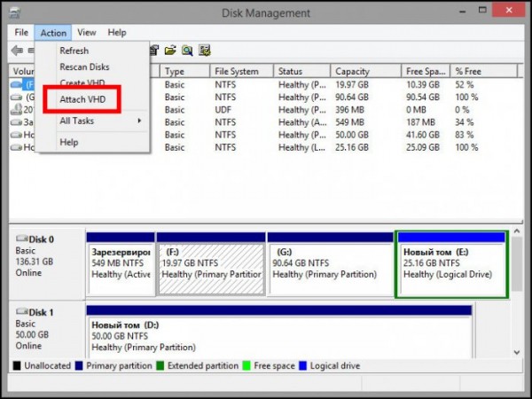The width and height of the screenshot is (532, 399).
Task: Open the Help menu in the menu bar
Action: pyautogui.click(x=117, y=33)
